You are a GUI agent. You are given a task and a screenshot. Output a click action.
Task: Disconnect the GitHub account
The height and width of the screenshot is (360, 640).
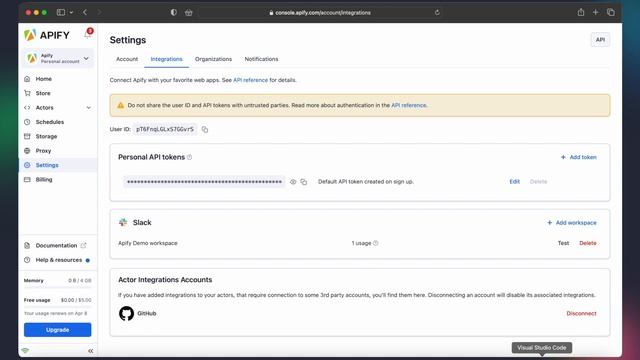point(581,313)
